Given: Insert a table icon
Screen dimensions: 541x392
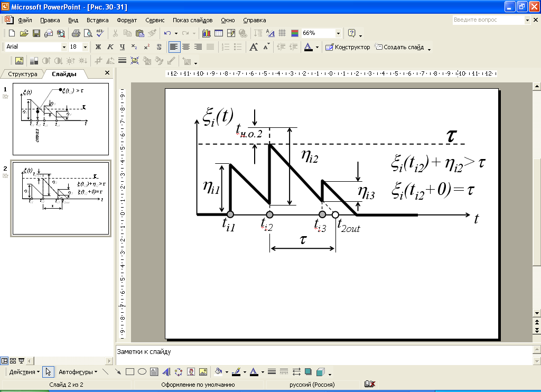Looking at the screenshot, I should point(219,33).
